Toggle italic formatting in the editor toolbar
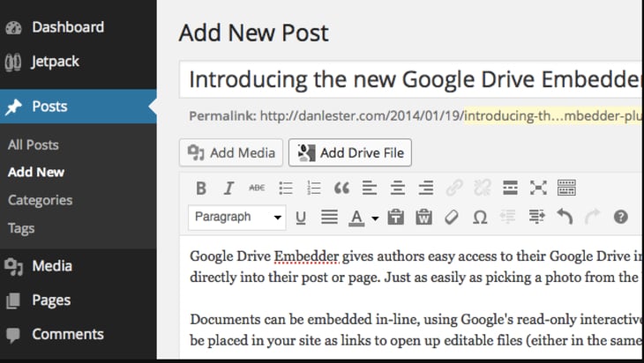 coord(228,189)
